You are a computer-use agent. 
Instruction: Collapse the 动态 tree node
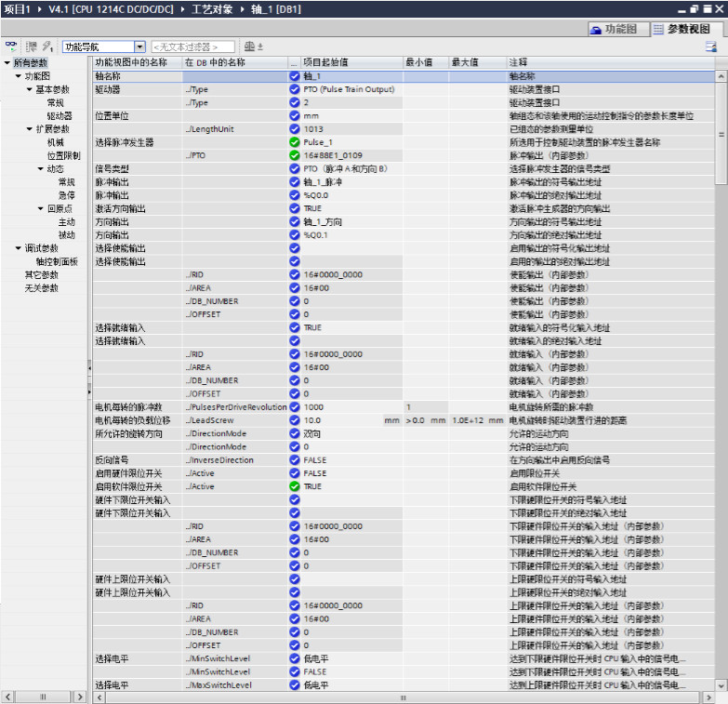coord(40,168)
